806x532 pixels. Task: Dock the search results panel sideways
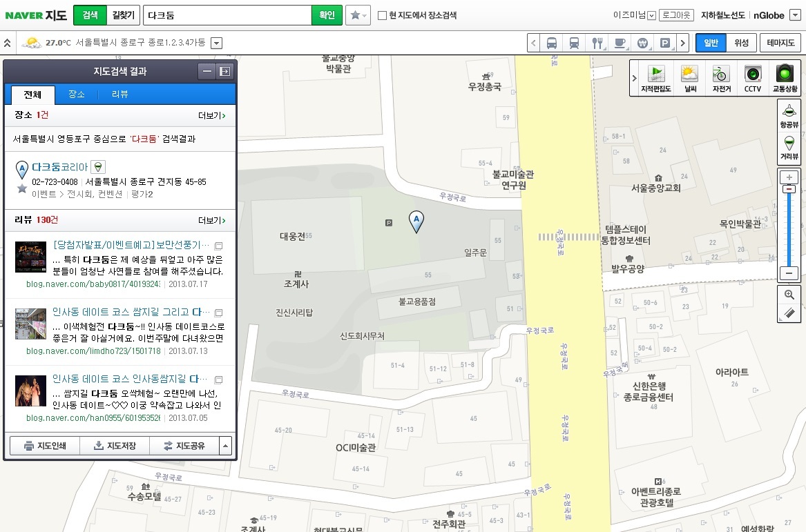pyautogui.click(x=225, y=71)
